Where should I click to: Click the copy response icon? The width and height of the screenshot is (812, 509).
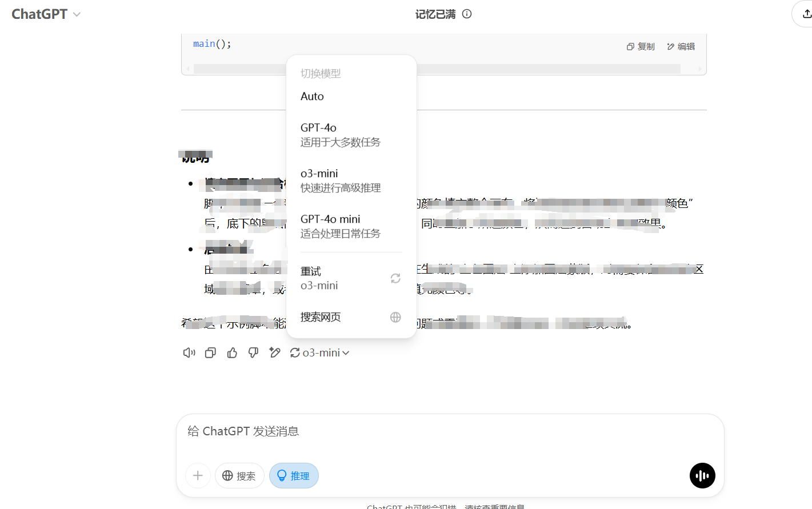[210, 353]
